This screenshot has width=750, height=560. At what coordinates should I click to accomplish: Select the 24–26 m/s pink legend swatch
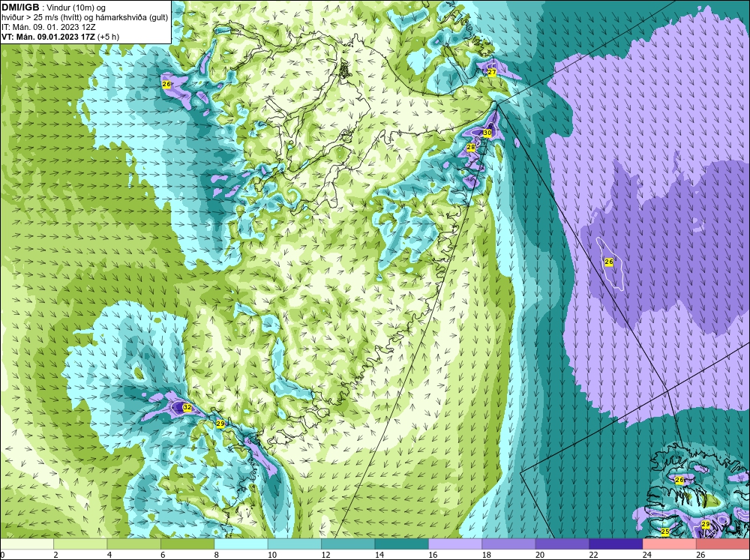coord(670,544)
